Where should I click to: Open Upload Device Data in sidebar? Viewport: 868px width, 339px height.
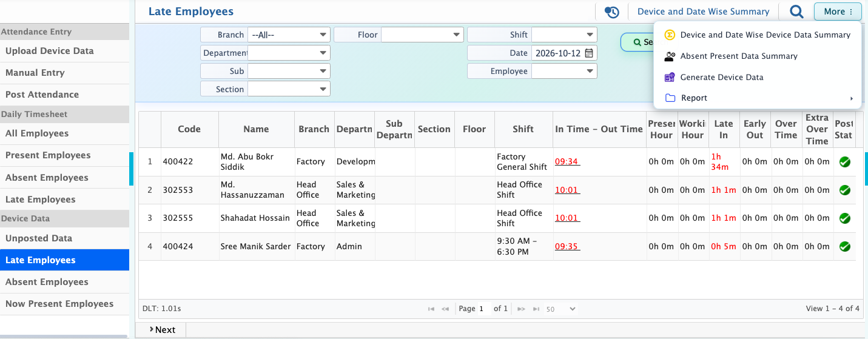pyautogui.click(x=64, y=51)
